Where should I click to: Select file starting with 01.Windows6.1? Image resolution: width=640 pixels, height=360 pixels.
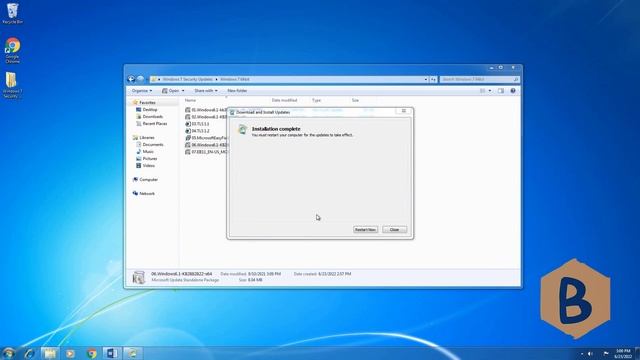click(206, 110)
